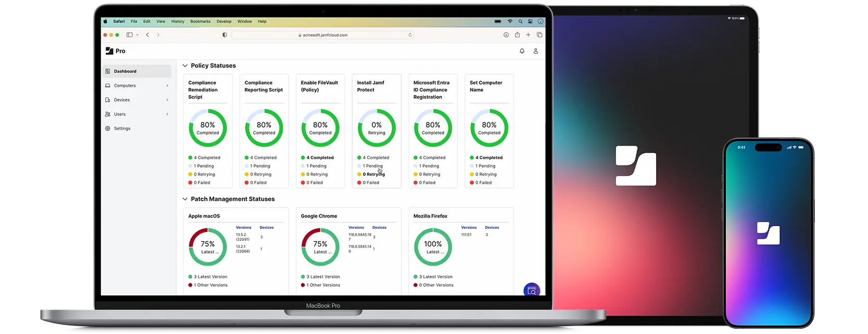
Task: Click 4 Completed in Set Computer Name card
Action: 486,158
